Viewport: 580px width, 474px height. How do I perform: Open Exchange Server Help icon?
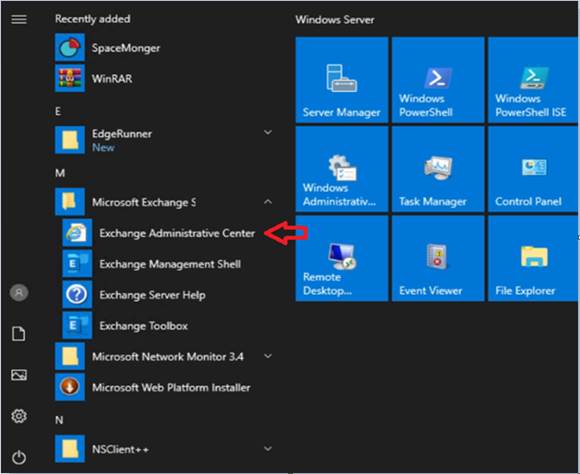click(77, 295)
